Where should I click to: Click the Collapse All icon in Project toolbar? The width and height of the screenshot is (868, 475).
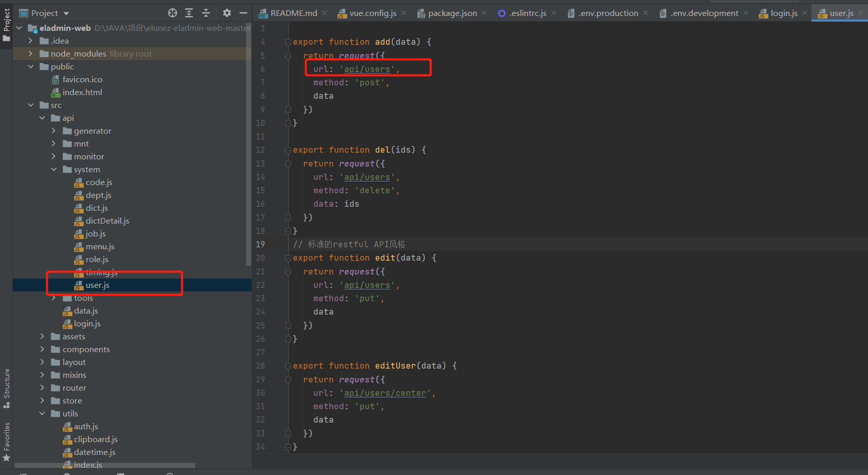click(206, 13)
